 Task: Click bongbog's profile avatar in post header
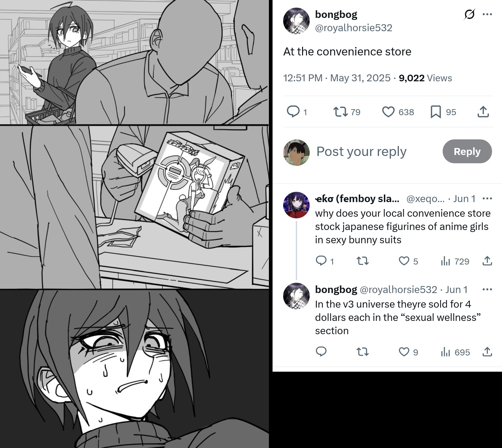(296, 21)
